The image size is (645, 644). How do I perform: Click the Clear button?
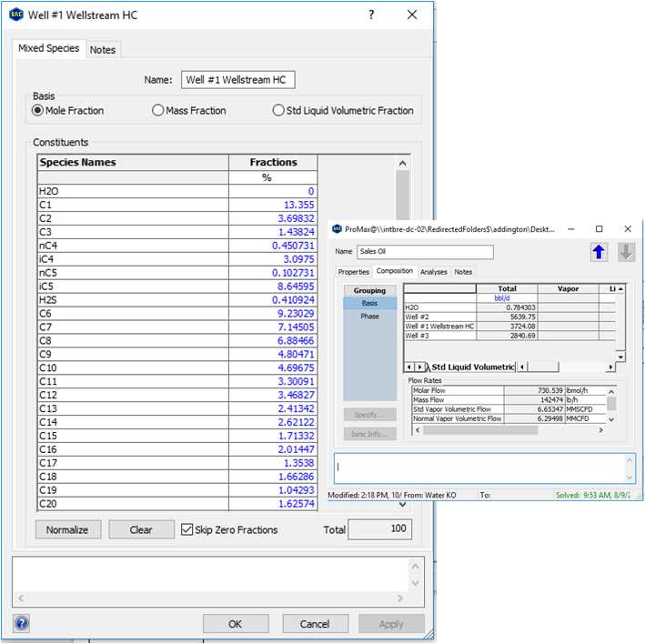[141, 529]
